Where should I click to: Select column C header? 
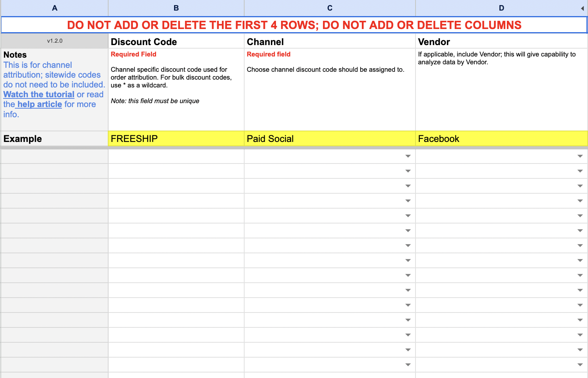coord(330,8)
